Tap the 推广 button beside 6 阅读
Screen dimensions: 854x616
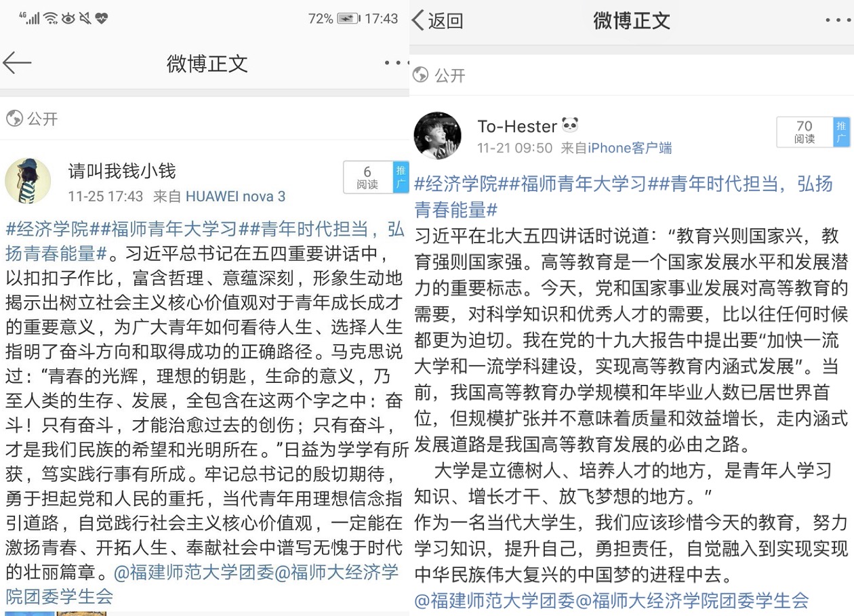point(401,178)
